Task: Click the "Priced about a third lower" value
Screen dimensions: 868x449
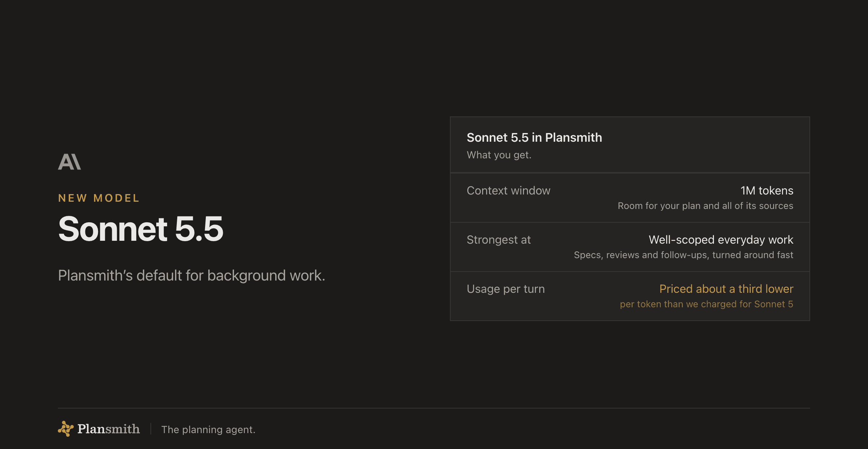Action: point(726,289)
